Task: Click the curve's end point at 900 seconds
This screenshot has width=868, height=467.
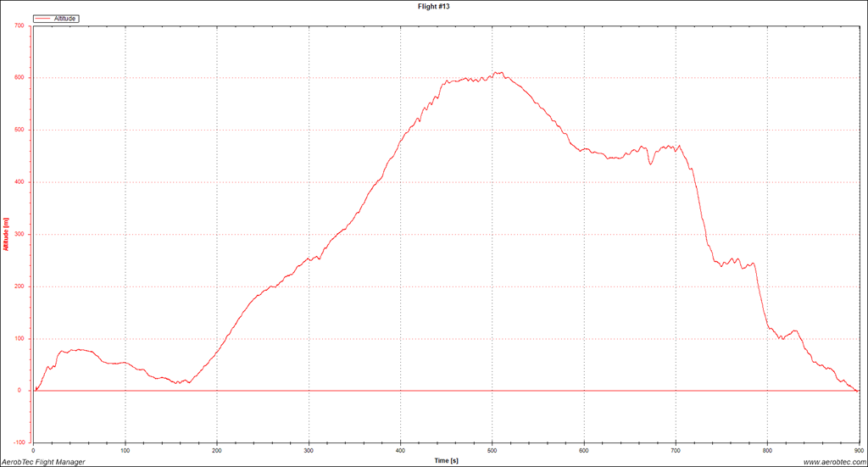Action: 858,391
